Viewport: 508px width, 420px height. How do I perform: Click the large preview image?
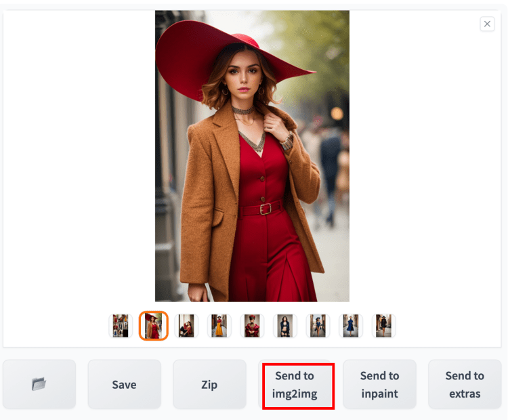pyautogui.click(x=252, y=156)
